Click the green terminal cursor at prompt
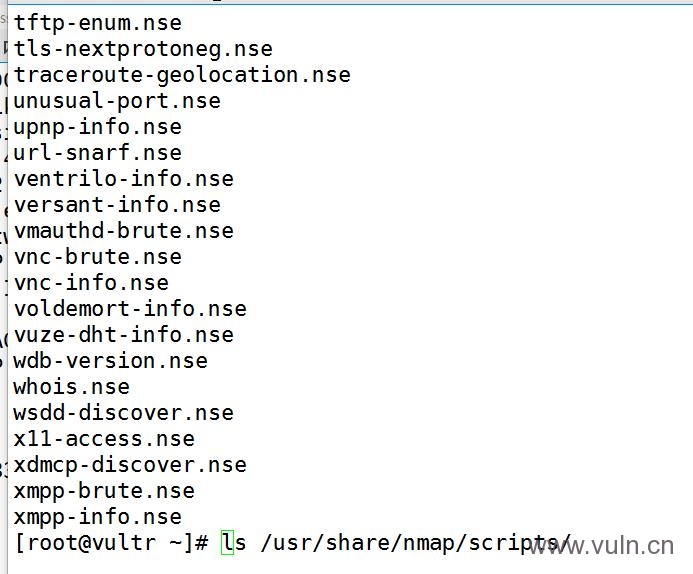693x574 pixels. click(x=227, y=543)
